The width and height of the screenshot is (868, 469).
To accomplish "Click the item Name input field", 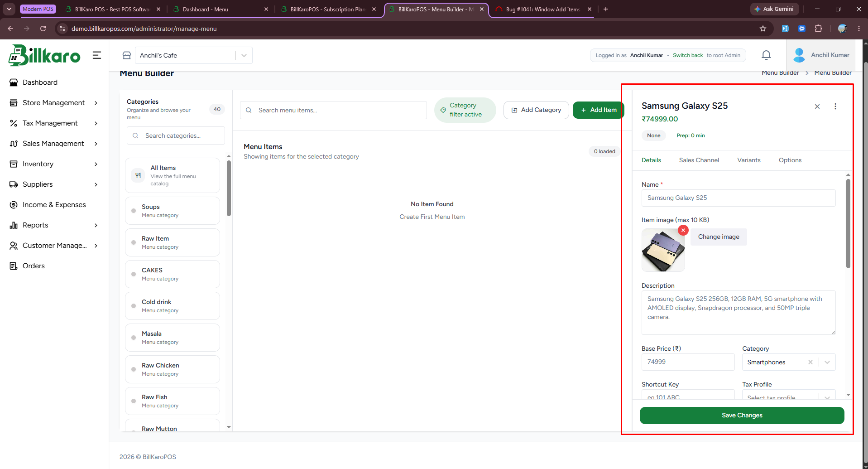I will coord(739,198).
